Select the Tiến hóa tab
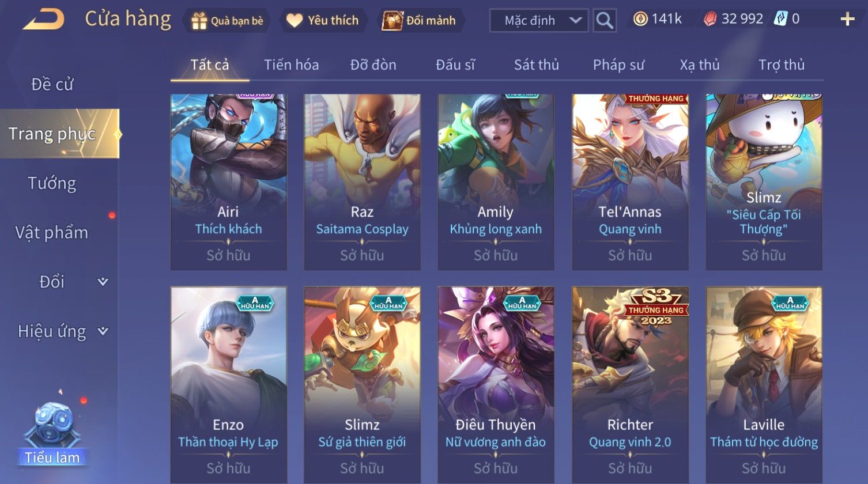Image resolution: width=868 pixels, height=484 pixels. click(x=291, y=65)
